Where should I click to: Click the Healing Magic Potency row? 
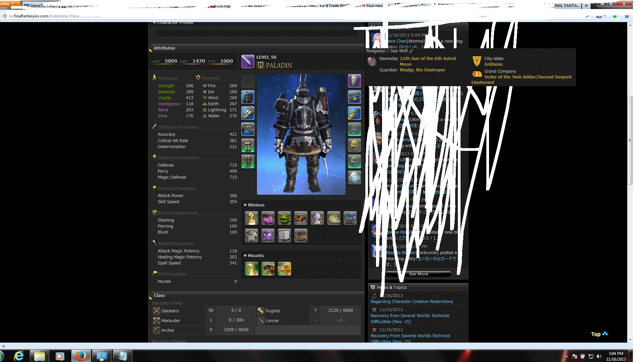197,257
